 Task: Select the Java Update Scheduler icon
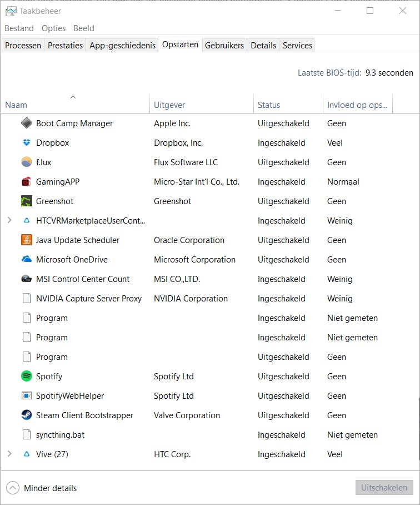(x=27, y=240)
